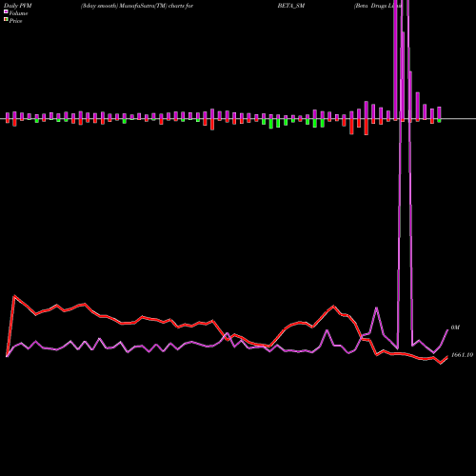The width and height of the screenshot is (476, 476).
Task: Click the 'Price' legend label
Action: [x=15, y=21]
